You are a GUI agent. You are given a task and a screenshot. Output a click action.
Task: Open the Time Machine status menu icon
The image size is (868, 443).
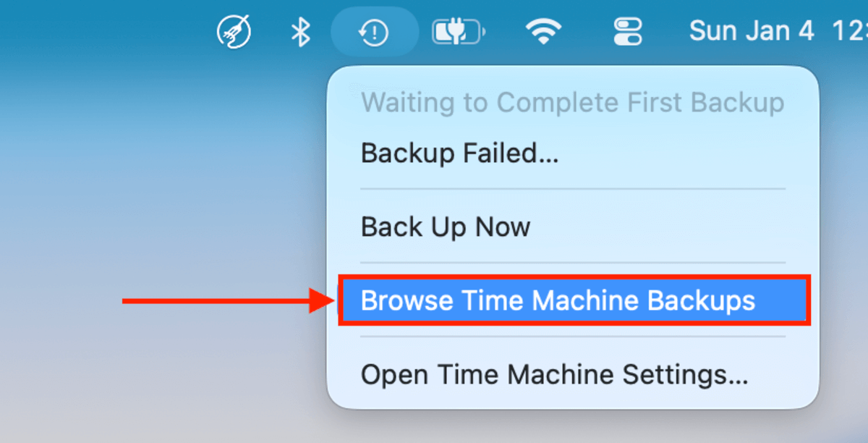373,30
